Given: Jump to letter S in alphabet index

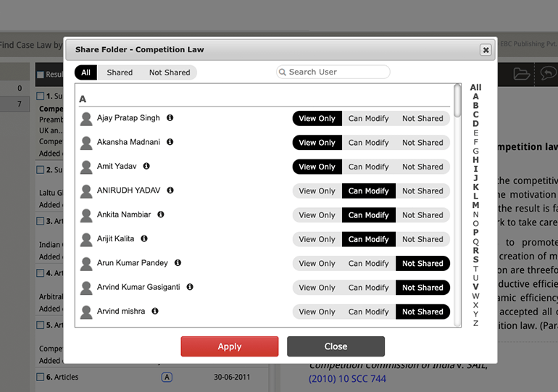Looking at the screenshot, I should coord(475,259).
